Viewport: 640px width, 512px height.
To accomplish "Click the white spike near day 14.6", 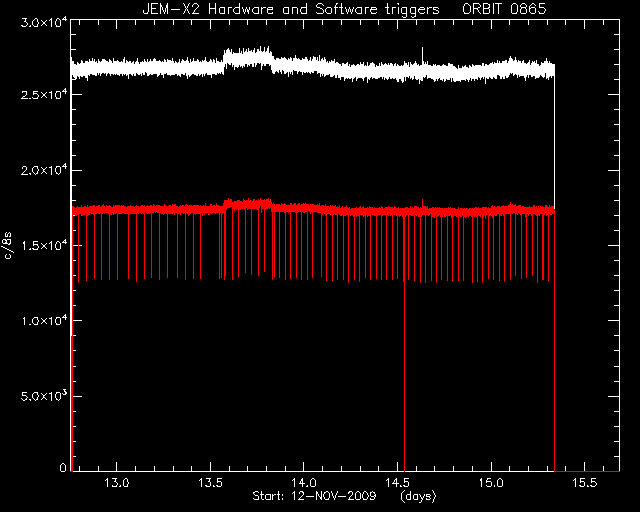I will pos(422,55).
